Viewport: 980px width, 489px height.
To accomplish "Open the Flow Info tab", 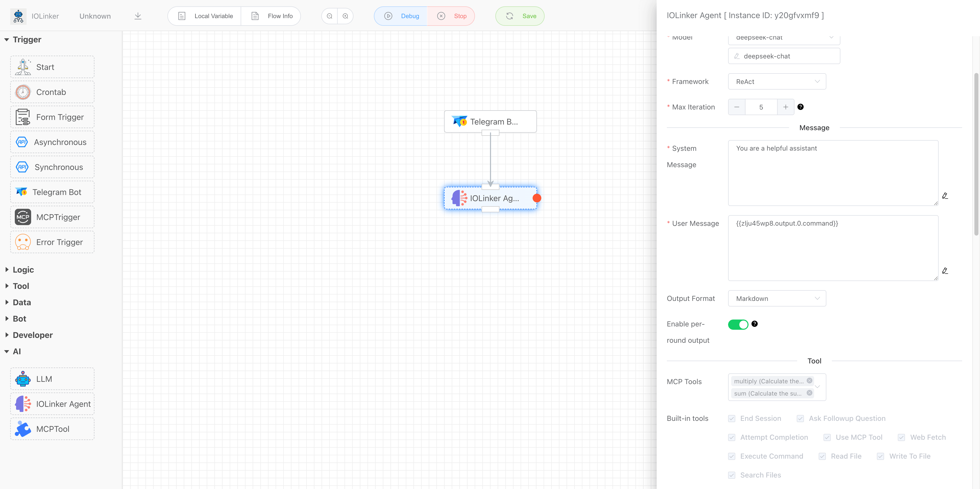I will pyautogui.click(x=272, y=16).
